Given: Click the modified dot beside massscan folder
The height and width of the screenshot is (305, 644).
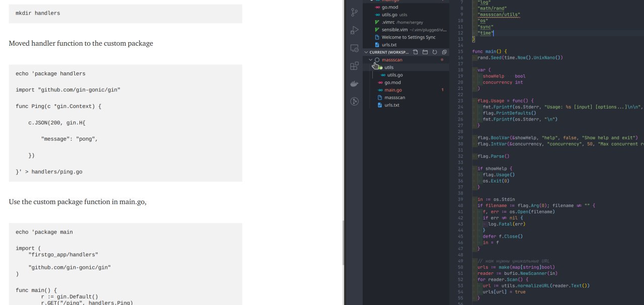Looking at the screenshot, I should (x=442, y=60).
